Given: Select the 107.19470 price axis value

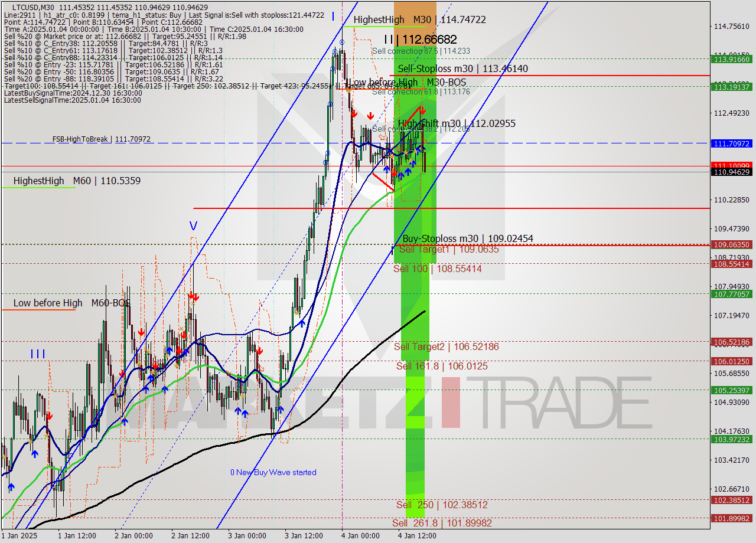Looking at the screenshot, I should pos(732,315).
